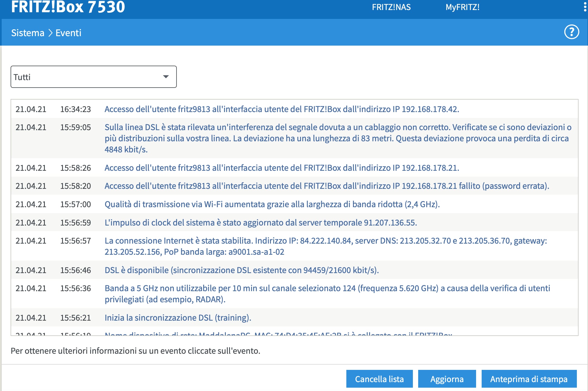Viewport: 588px width, 391px height.
Task: Open the MyFRITZ! tab
Action: tap(462, 7)
